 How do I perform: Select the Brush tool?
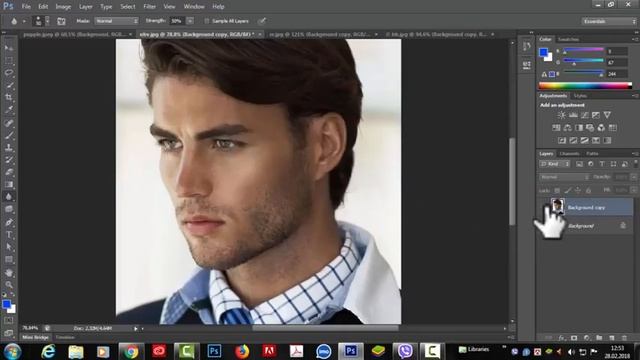pos(9,135)
